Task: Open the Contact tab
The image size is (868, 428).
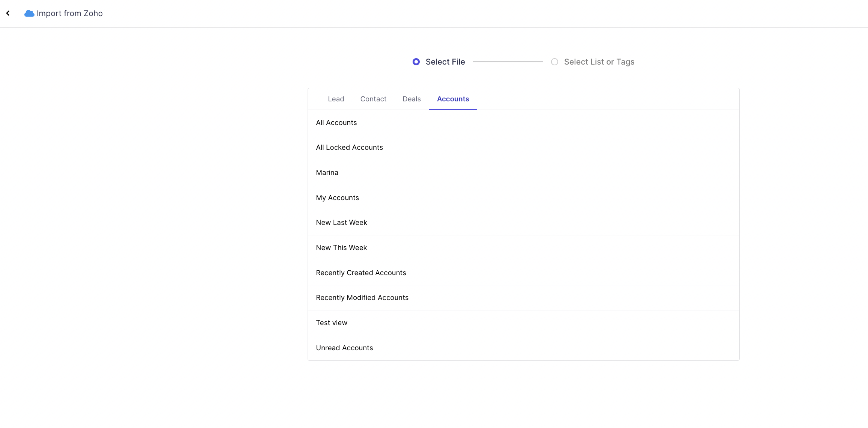Action: coord(373,99)
